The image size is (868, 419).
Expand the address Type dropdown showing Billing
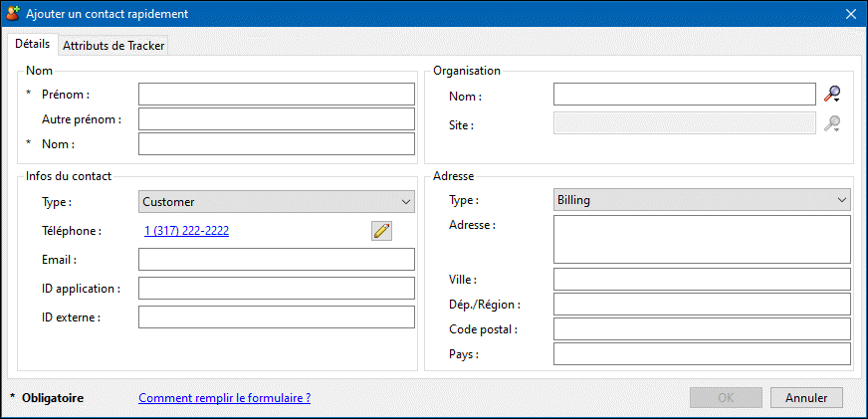tap(701, 200)
